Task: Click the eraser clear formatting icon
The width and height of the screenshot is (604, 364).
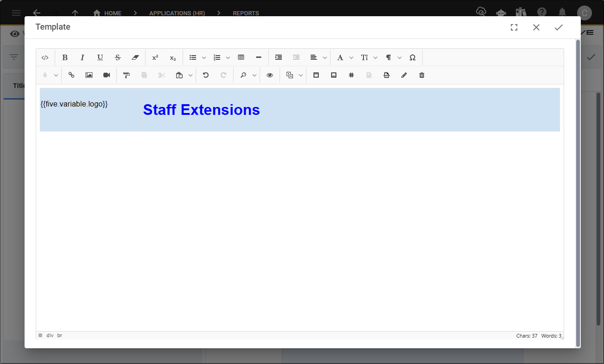Action: click(135, 58)
